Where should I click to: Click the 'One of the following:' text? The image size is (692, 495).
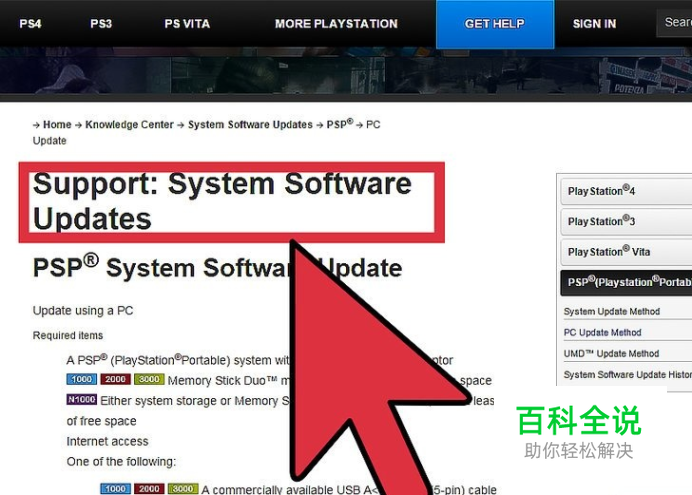click(121, 462)
